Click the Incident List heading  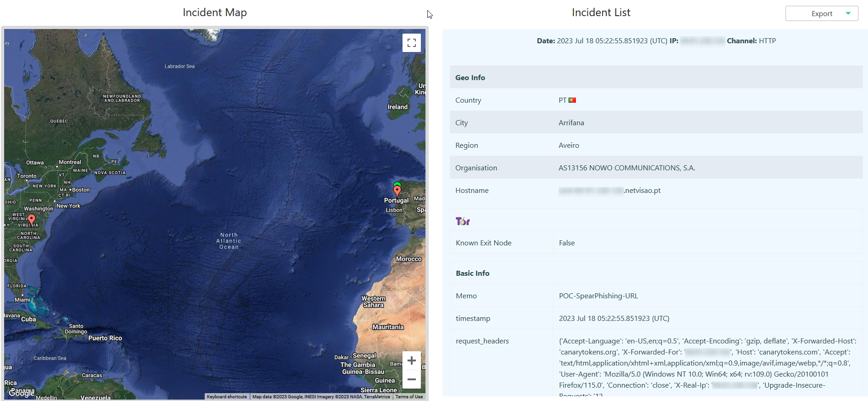pos(601,12)
